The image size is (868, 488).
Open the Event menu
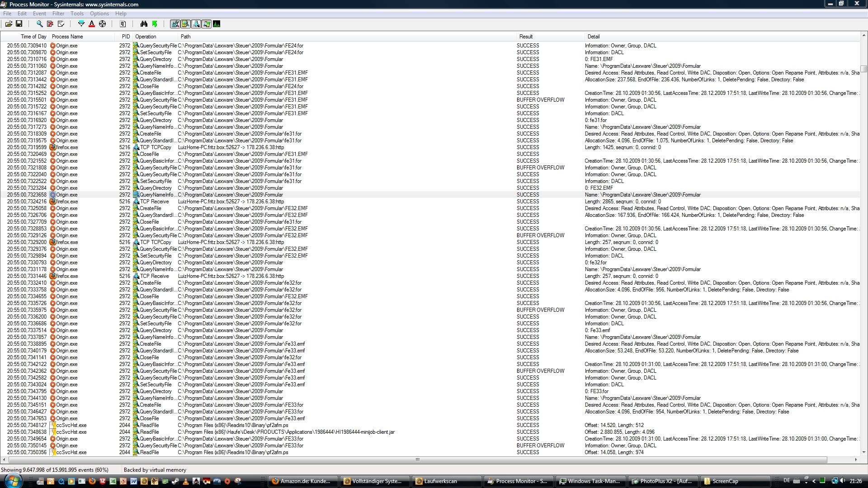(x=39, y=14)
